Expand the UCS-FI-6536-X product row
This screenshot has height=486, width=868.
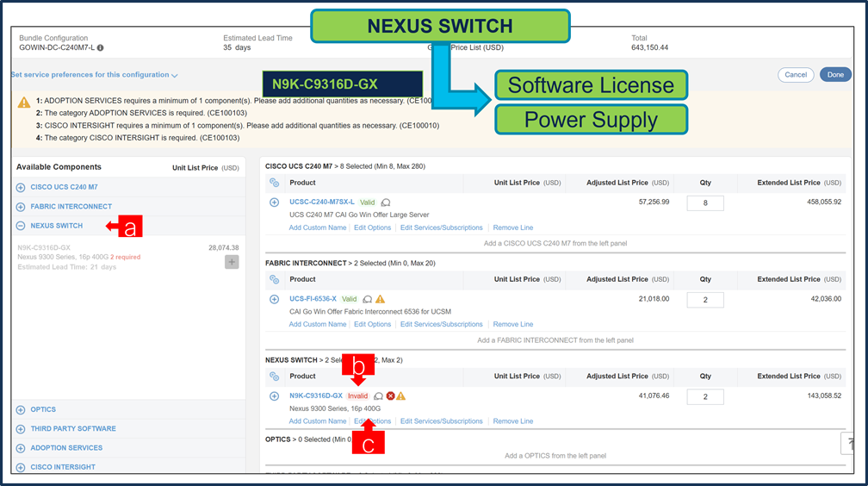coord(274,299)
